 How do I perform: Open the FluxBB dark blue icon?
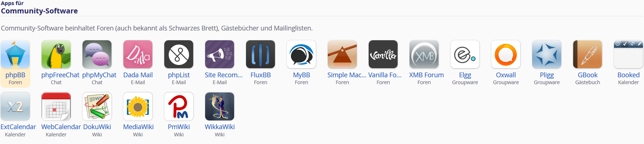[x=260, y=54]
